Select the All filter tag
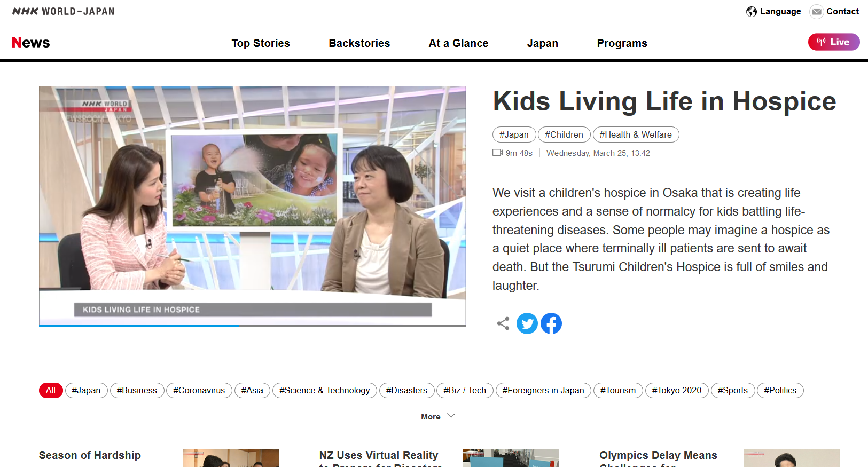 (51, 391)
